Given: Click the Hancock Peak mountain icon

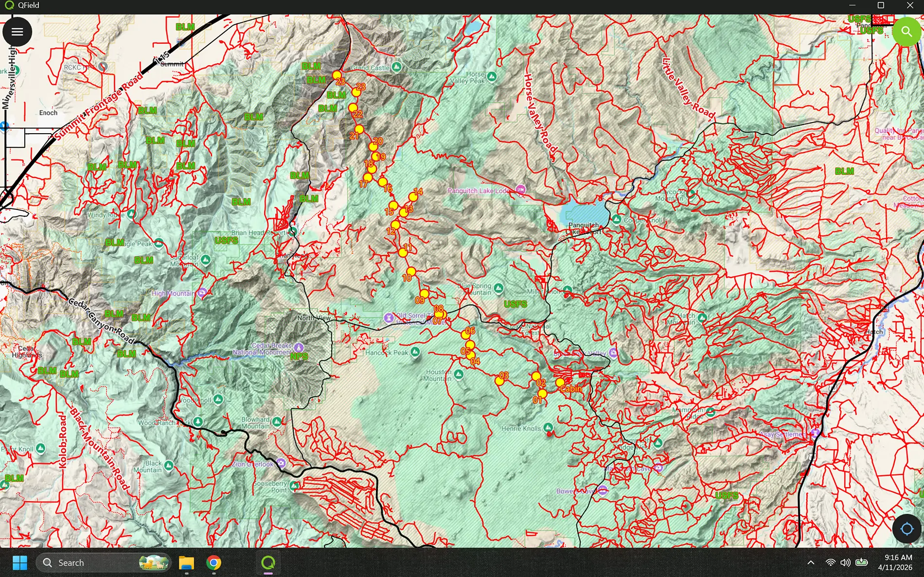Looking at the screenshot, I should [415, 351].
